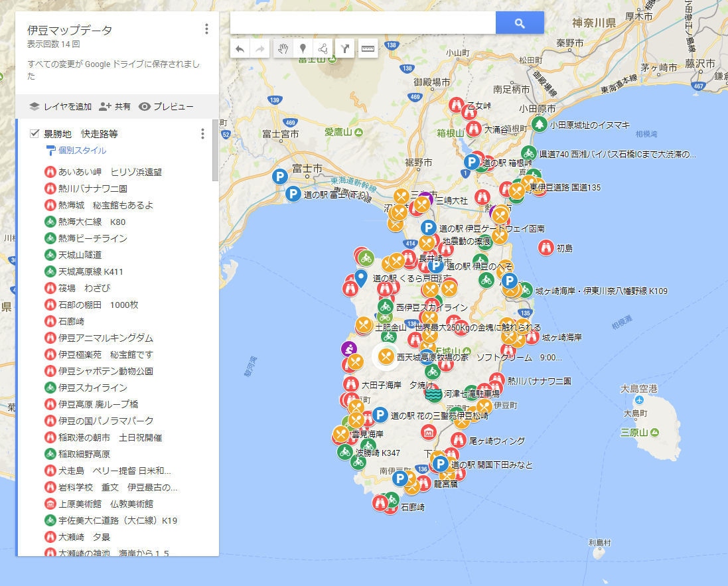
Task: Uncheck the 景勝地 快走路等 layer checkbox
Action: pyautogui.click(x=34, y=134)
